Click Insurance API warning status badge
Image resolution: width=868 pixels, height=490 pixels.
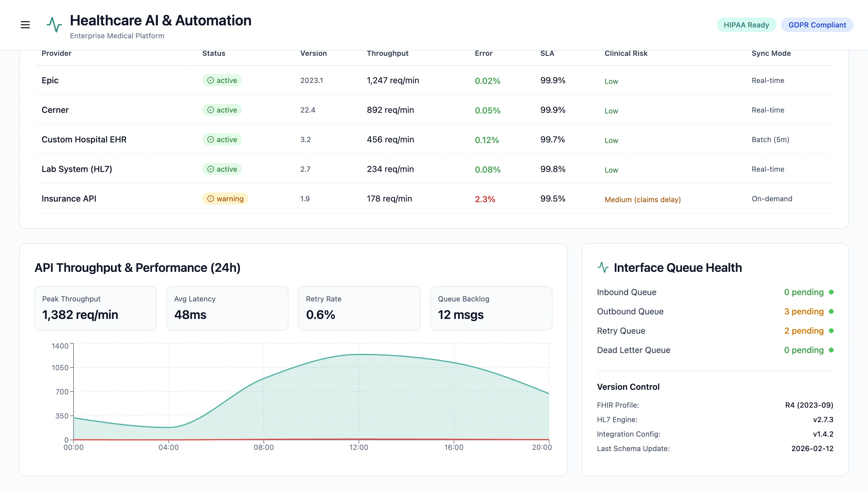tap(225, 199)
